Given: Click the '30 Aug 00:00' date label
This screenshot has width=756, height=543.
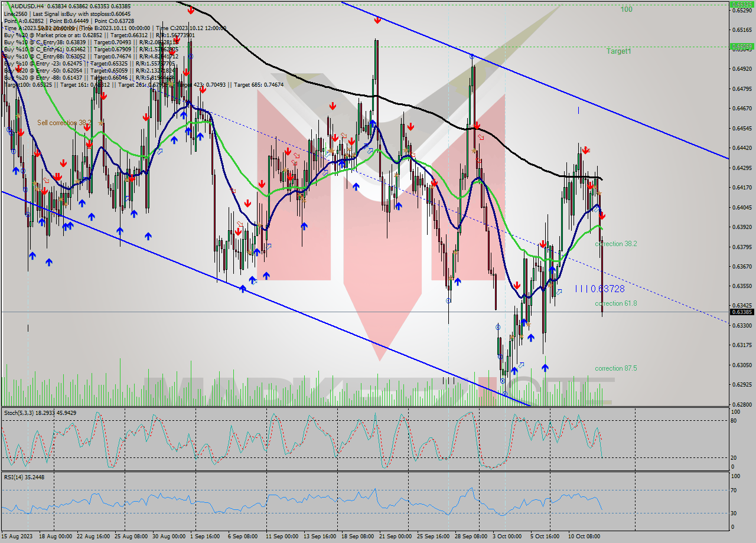Looking at the screenshot, I should 170,537.
